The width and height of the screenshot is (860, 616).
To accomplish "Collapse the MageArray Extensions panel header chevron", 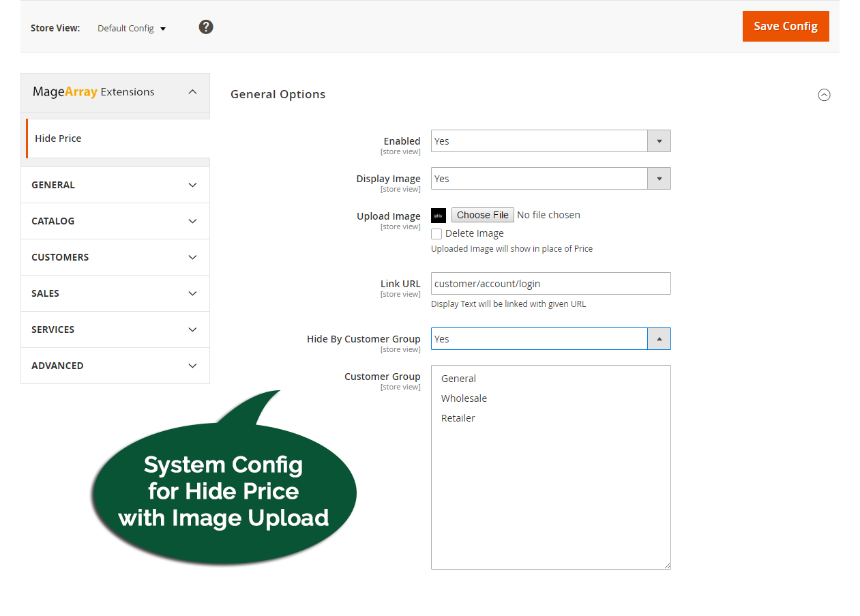I will coord(192,91).
